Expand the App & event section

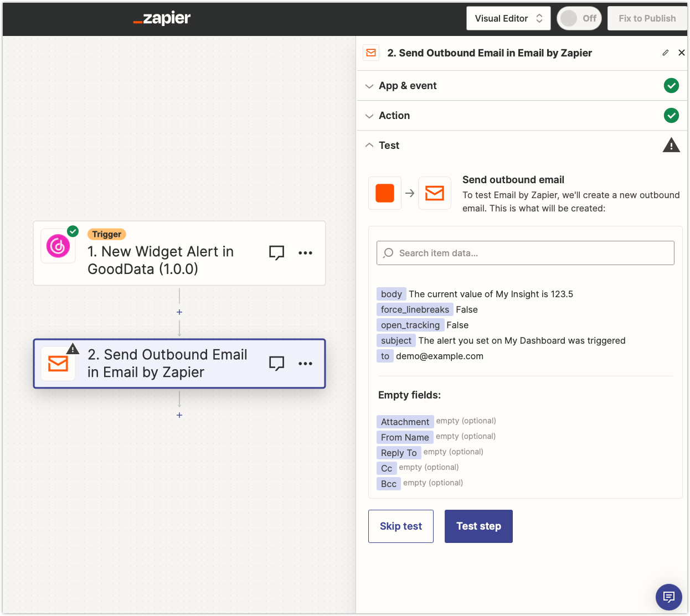click(x=522, y=86)
